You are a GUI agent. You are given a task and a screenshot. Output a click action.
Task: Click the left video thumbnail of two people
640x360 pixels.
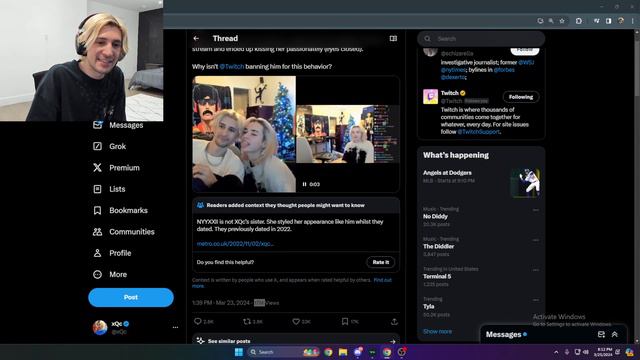[244, 134]
